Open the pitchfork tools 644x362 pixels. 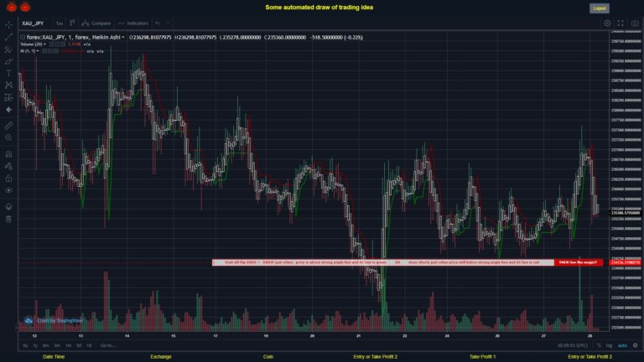click(x=8, y=49)
